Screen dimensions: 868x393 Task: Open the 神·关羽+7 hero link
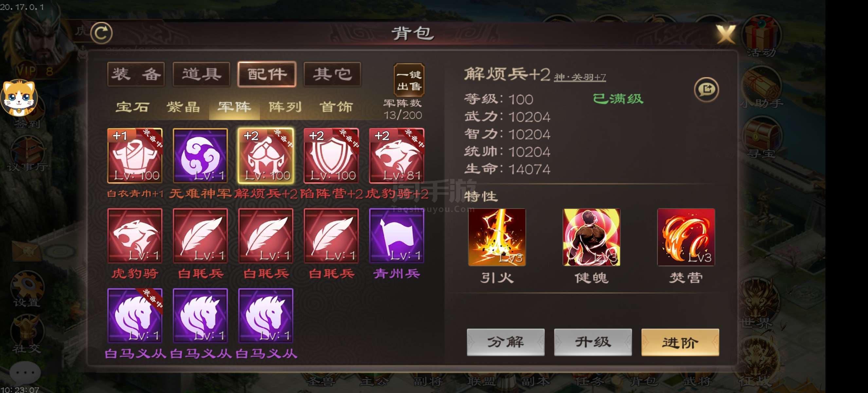580,77
